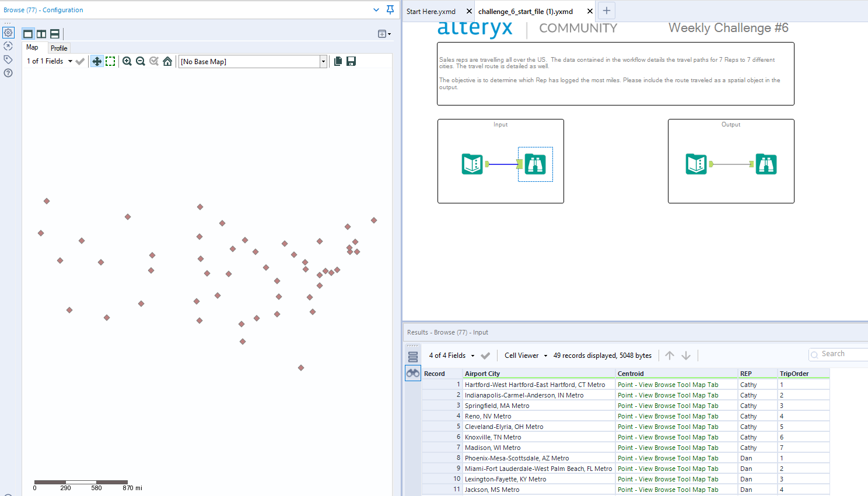Click the Search field in Results
The image size is (868, 496).
pyautogui.click(x=840, y=354)
